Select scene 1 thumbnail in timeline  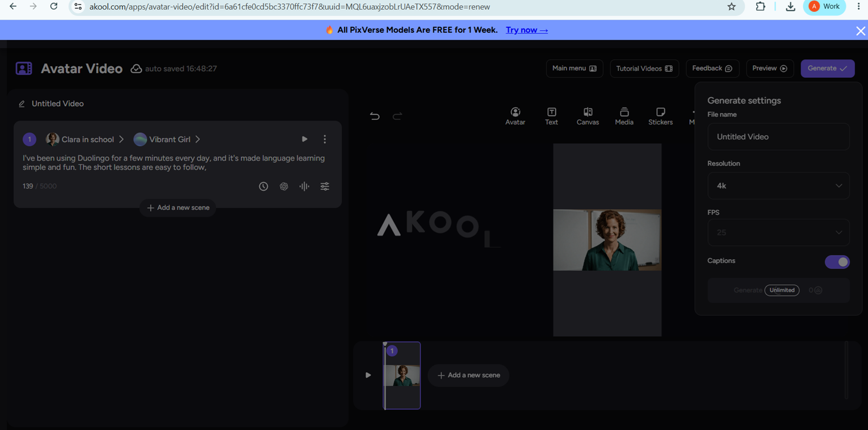tap(402, 375)
